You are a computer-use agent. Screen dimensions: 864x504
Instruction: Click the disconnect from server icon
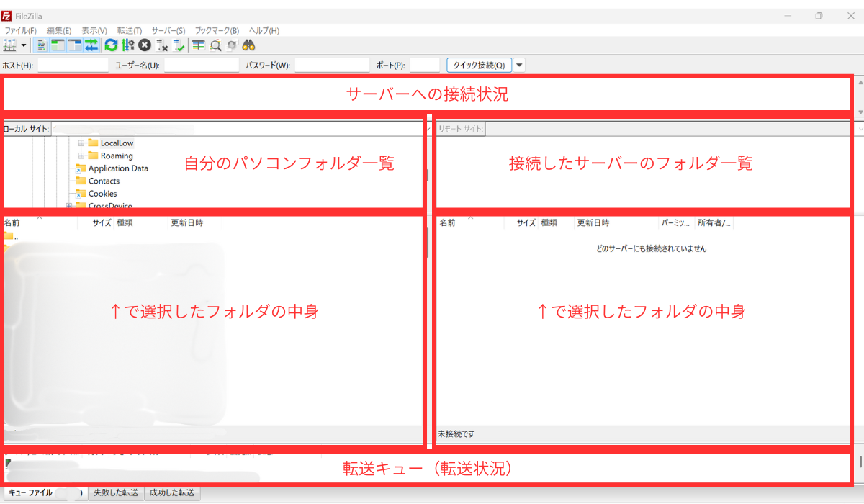162,45
